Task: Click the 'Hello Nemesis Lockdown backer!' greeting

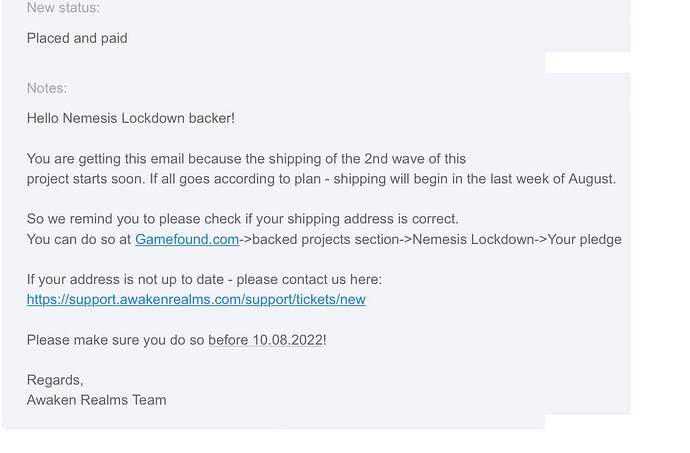Action: click(x=131, y=118)
